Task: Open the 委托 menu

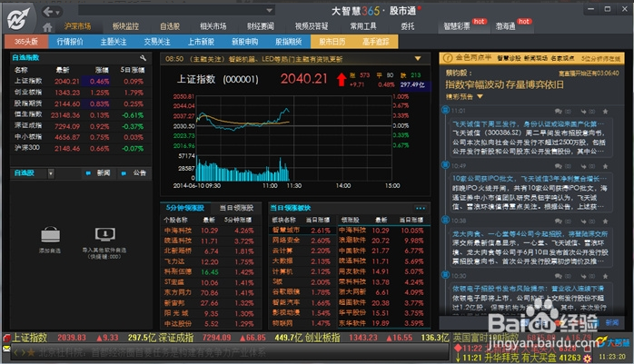Action: click(x=407, y=26)
